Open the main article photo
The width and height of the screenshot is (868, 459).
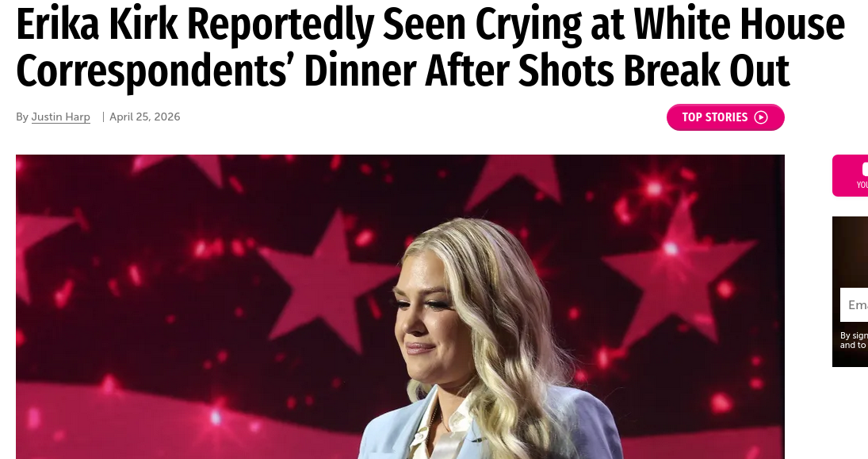coord(400,307)
